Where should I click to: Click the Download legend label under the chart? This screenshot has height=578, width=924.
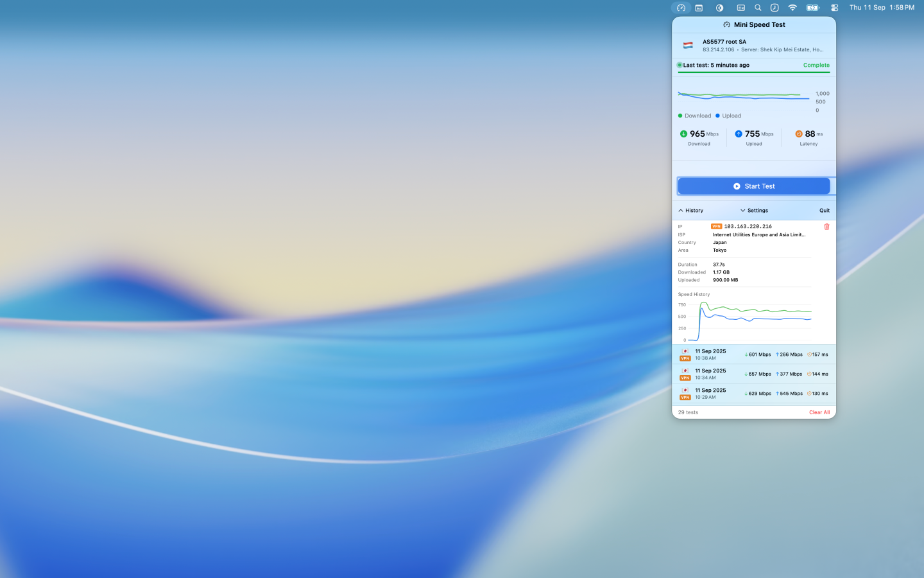(x=697, y=116)
